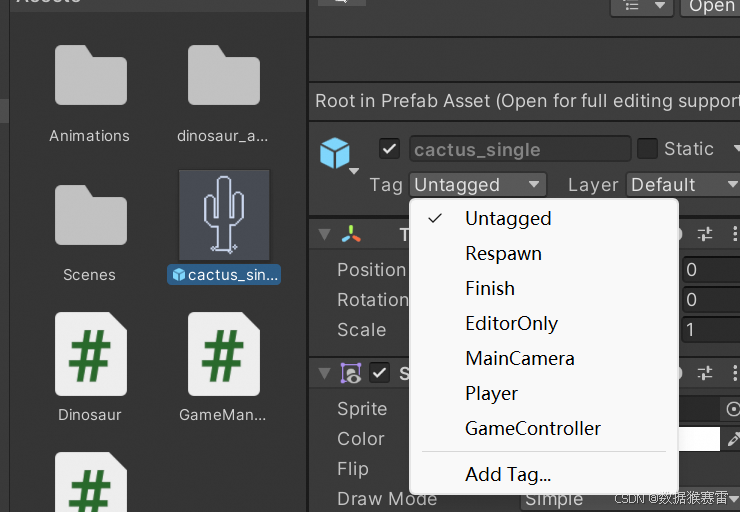Open the list view dropdown at top
This screenshot has height=512, width=740.
tap(642, 7)
